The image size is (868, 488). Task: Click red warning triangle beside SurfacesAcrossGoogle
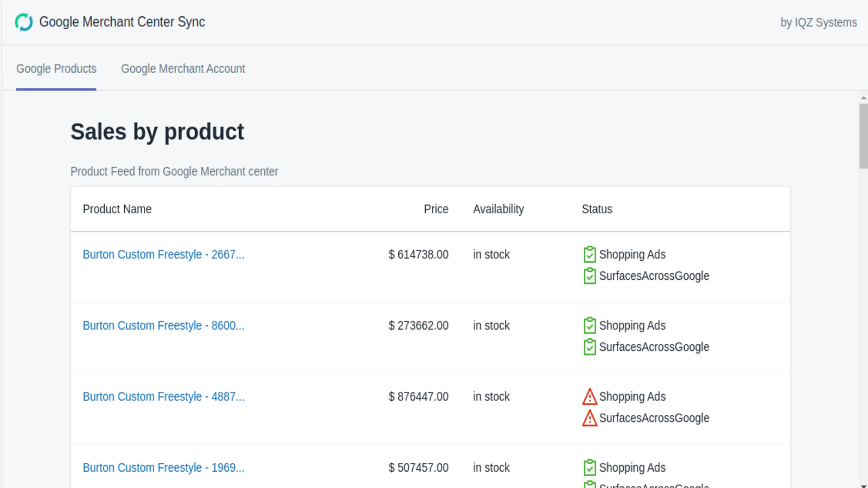589,418
